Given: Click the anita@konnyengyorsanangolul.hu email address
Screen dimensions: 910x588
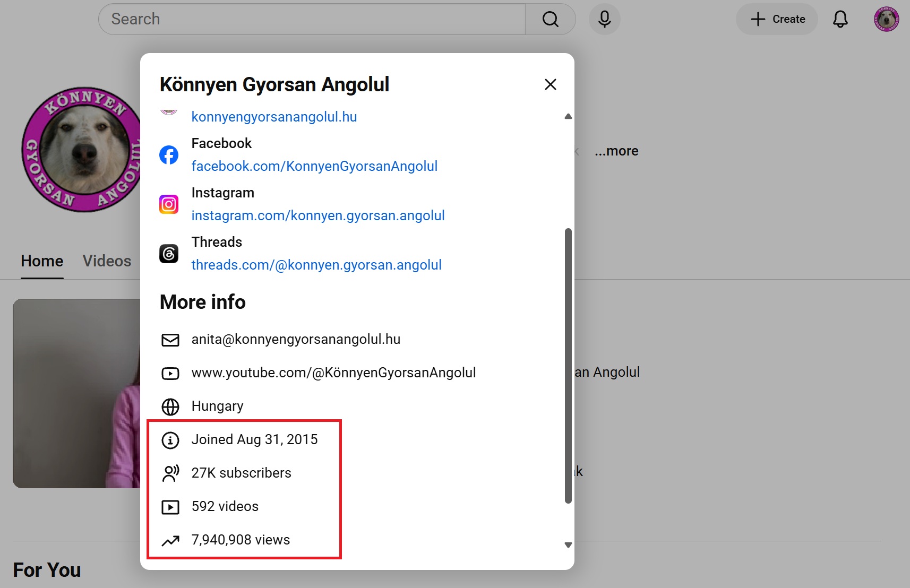Looking at the screenshot, I should coord(296,340).
